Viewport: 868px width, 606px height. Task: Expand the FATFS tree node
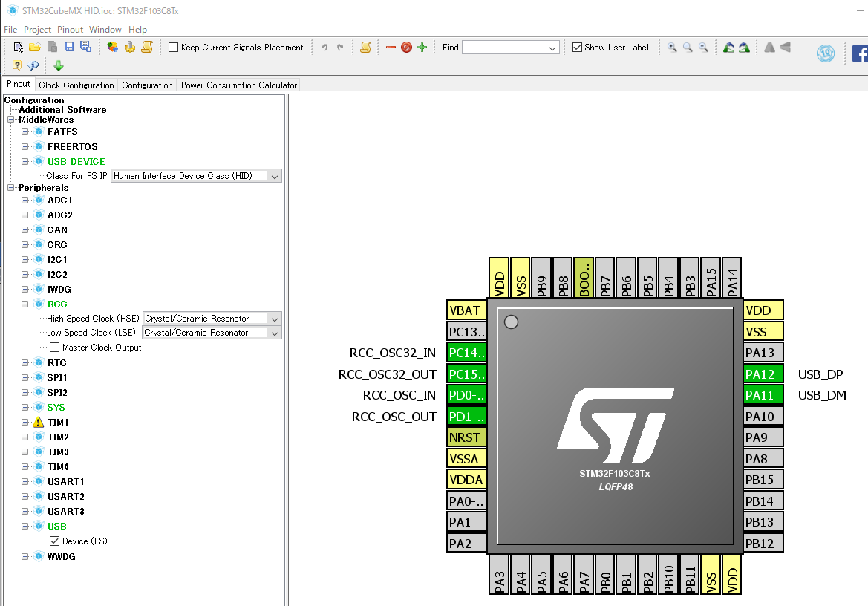[25, 131]
